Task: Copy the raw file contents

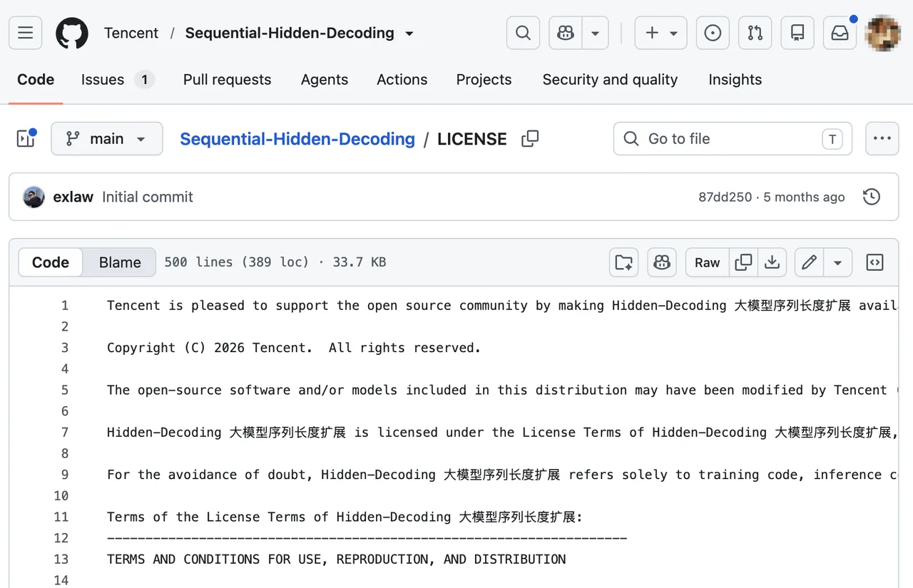Action: point(743,262)
